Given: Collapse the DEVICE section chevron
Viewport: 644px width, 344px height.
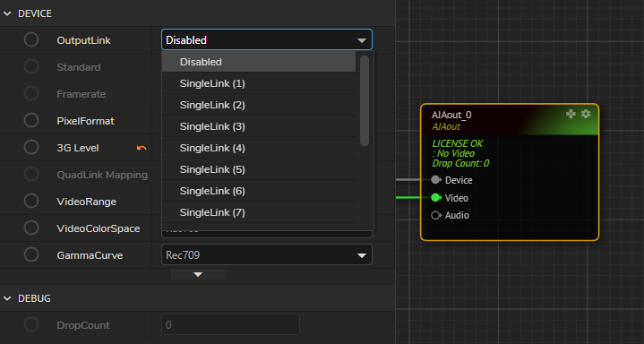Looking at the screenshot, I should (x=7, y=13).
